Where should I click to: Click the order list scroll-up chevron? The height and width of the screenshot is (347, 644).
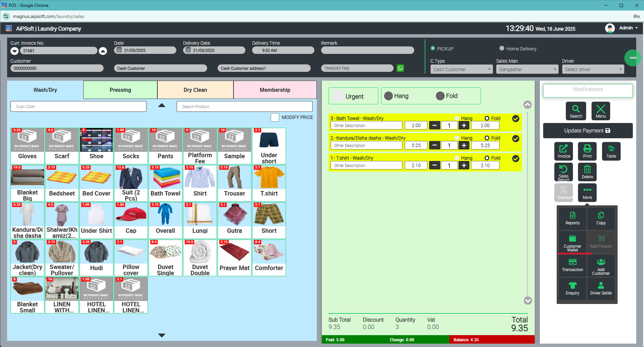[528, 105]
